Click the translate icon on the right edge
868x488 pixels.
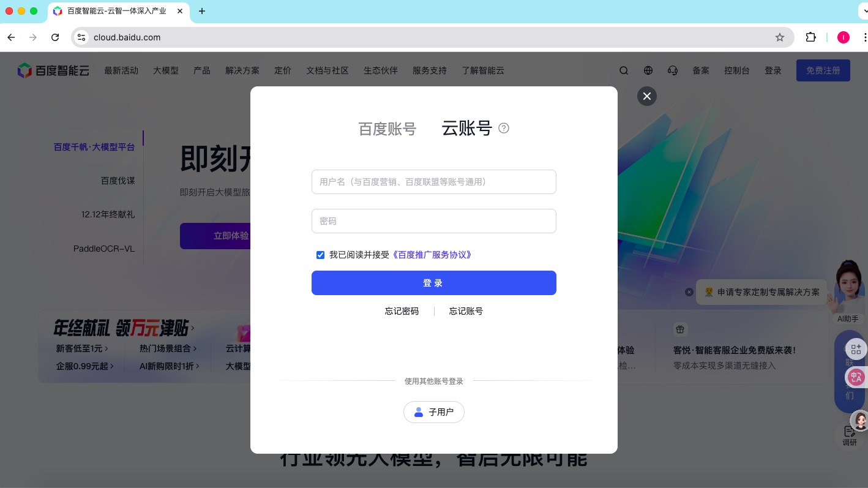(x=856, y=377)
